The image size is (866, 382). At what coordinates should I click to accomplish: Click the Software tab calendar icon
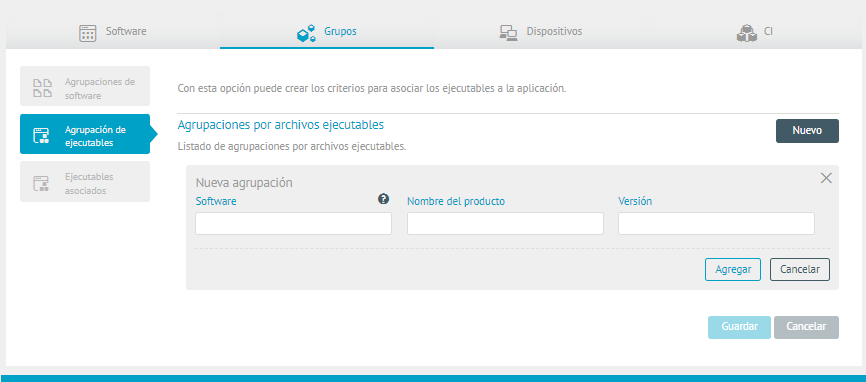click(x=88, y=33)
